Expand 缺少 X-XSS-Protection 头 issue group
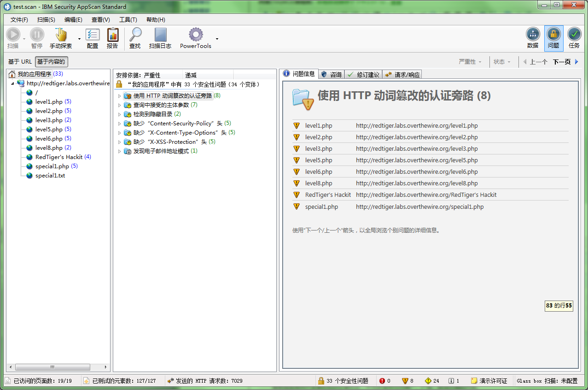The height and width of the screenshot is (390, 588). (120, 142)
